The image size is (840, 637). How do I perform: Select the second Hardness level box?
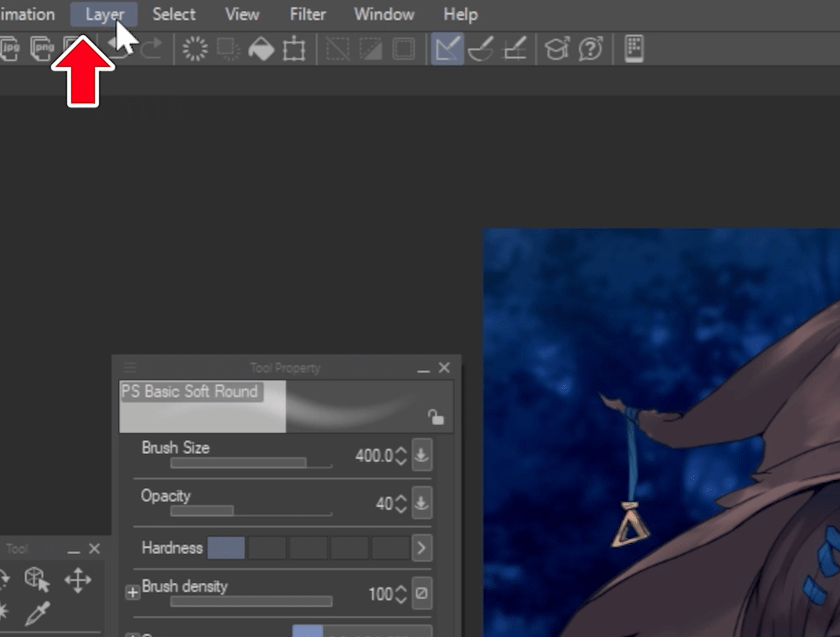(x=267, y=548)
